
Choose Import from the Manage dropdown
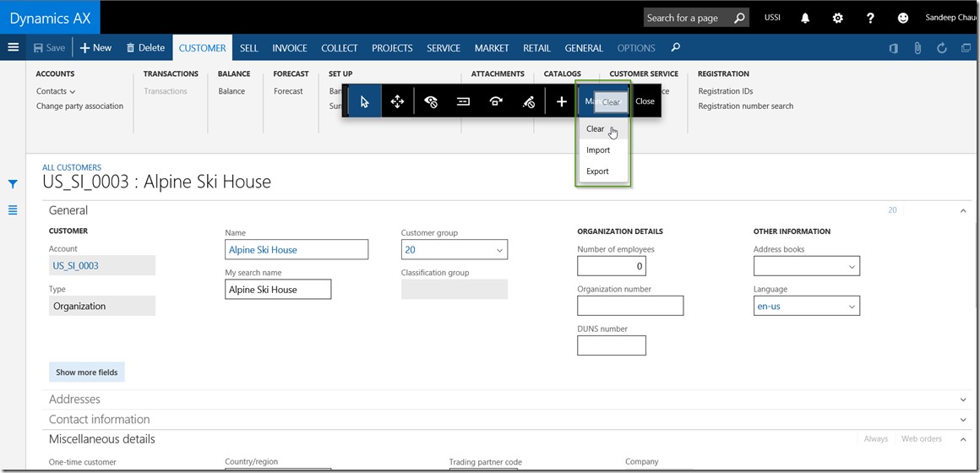[603, 150]
